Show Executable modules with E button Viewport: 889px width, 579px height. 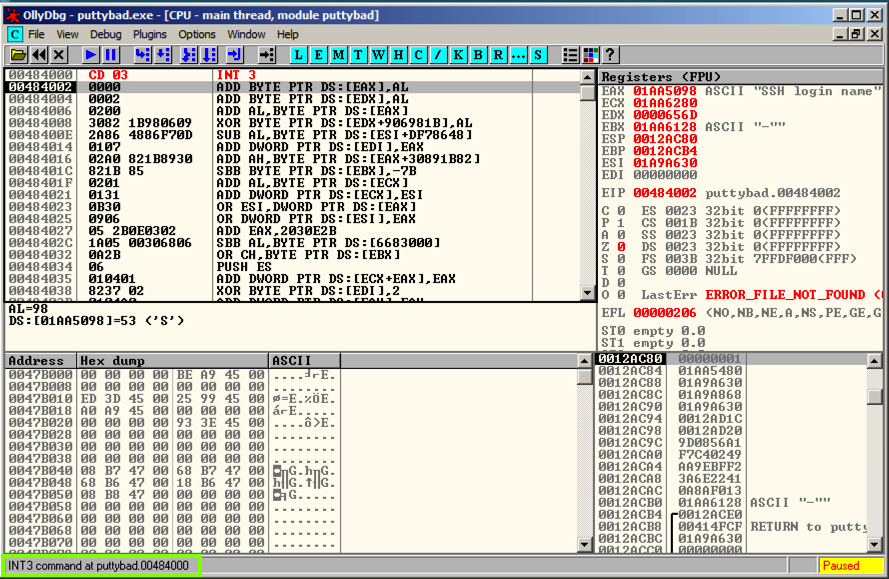(319, 55)
